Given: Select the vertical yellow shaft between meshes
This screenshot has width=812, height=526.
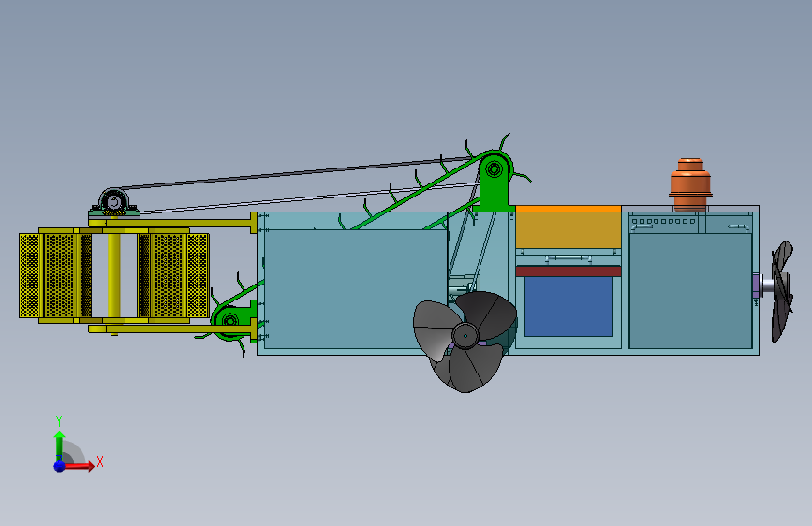Looking at the screenshot, I should click(x=114, y=275).
